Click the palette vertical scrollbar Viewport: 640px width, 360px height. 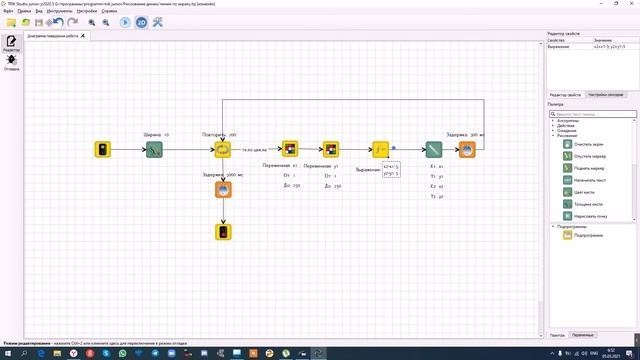click(634, 169)
